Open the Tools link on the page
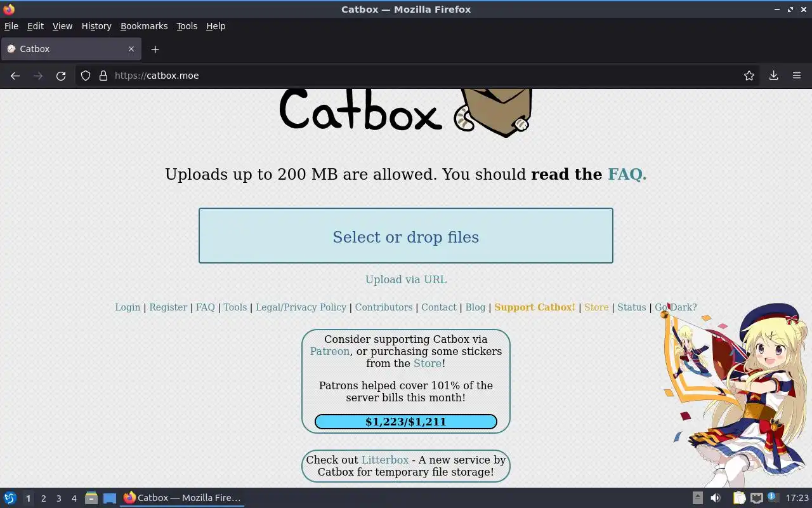Viewport: 812px width, 508px height. (235, 307)
